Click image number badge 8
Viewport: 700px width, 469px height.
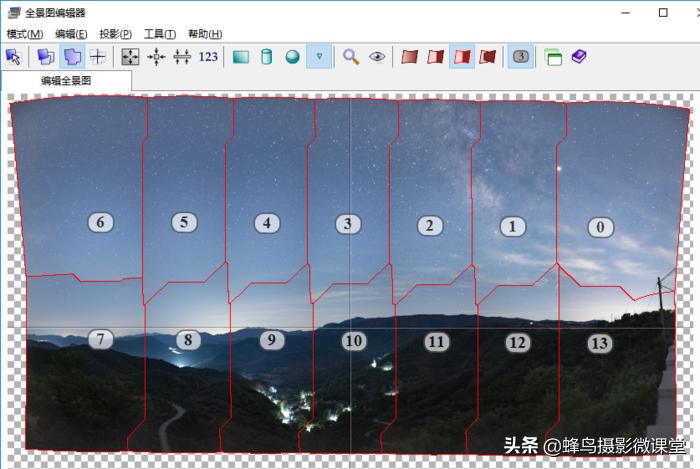(x=188, y=340)
